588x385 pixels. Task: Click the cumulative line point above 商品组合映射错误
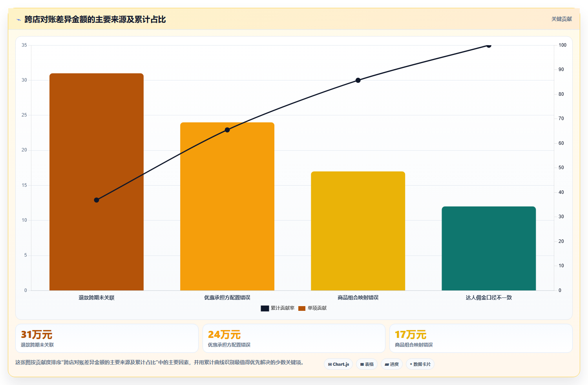tap(358, 80)
